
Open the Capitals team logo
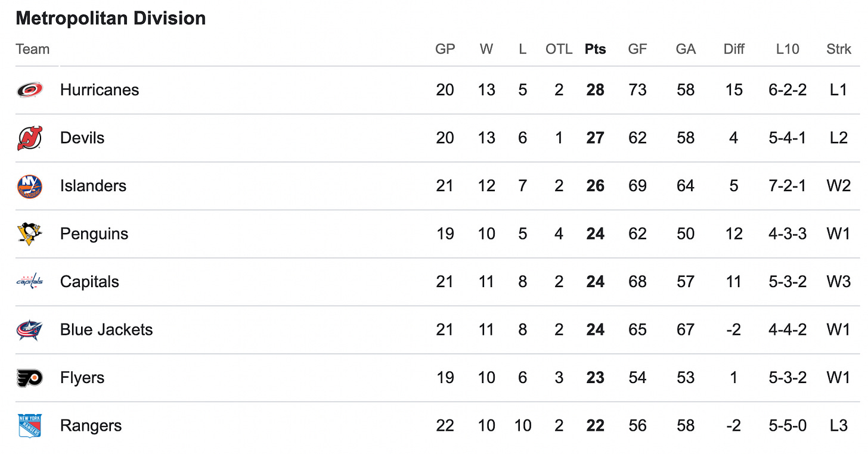pos(29,282)
